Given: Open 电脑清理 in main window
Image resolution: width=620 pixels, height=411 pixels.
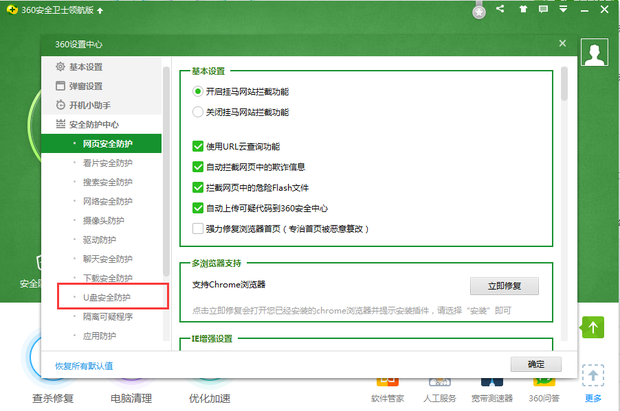Looking at the screenshot, I should [x=131, y=398].
